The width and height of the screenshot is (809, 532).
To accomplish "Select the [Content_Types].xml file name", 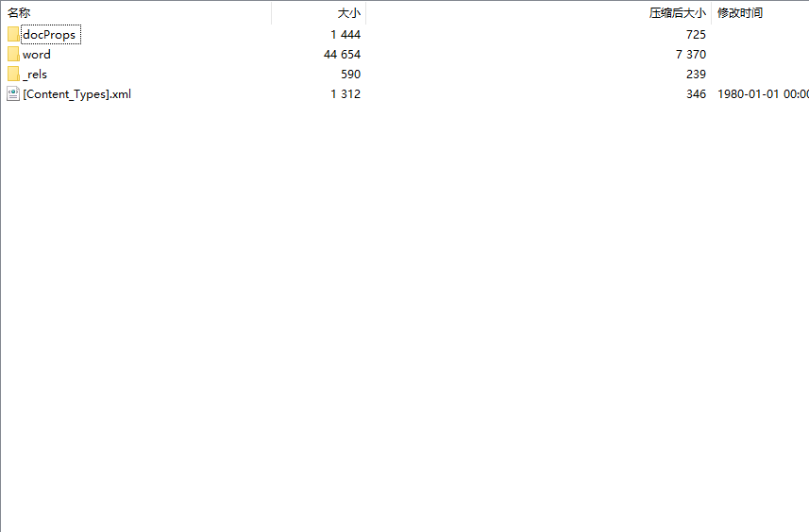I will pos(76,93).
